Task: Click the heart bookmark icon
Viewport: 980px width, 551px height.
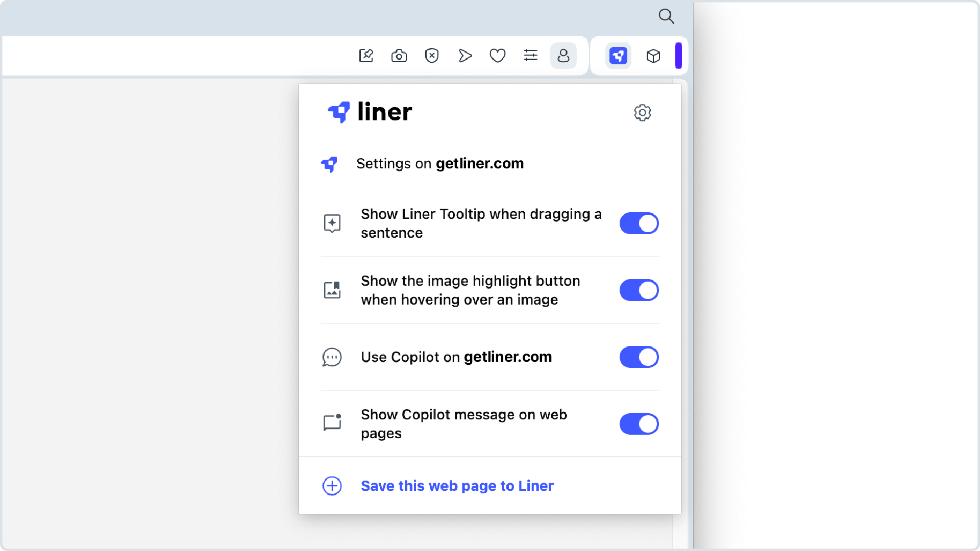Action: tap(498, 56)
